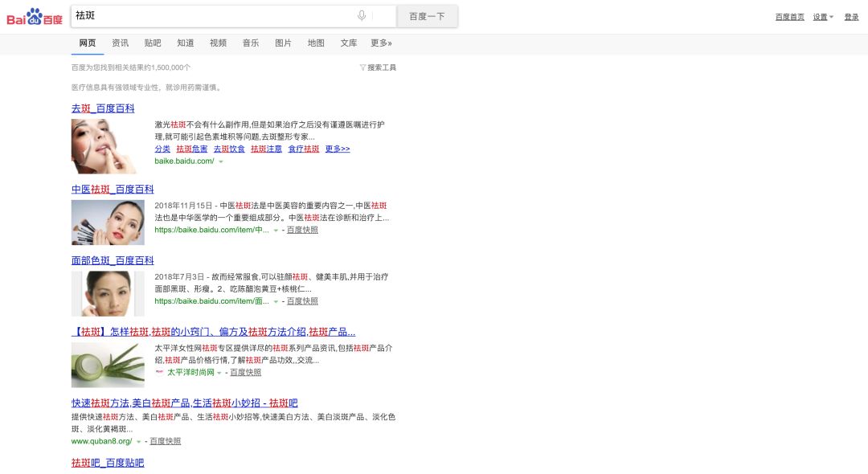Click the www.quban8.org/ green URL

tap(102, 441)
